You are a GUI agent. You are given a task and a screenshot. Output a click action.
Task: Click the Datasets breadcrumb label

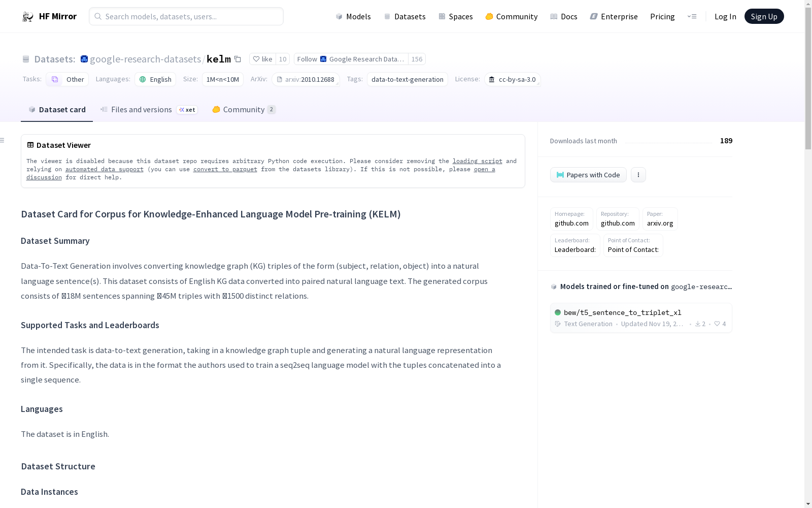[55, 59]
